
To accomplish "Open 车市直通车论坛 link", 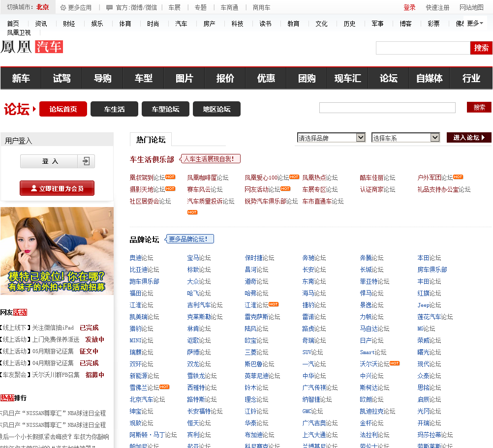I will click(x=323, y=201).
